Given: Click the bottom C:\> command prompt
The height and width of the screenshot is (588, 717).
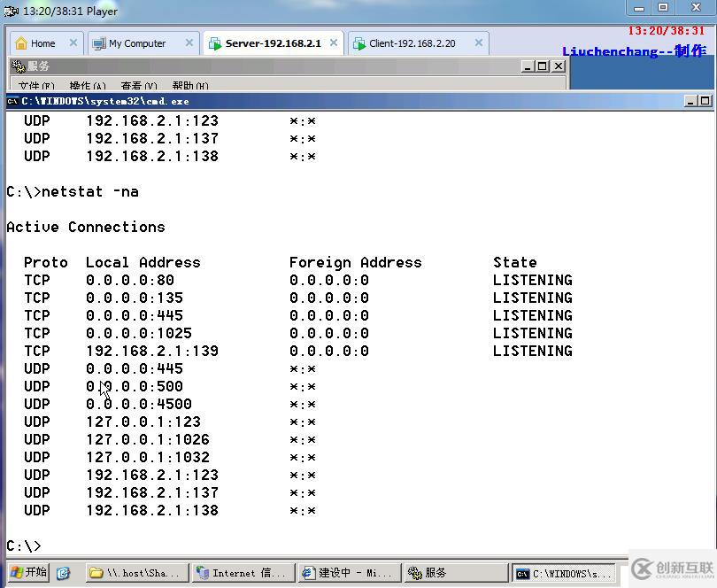Looking at the screenshot, I should (23, 545).
